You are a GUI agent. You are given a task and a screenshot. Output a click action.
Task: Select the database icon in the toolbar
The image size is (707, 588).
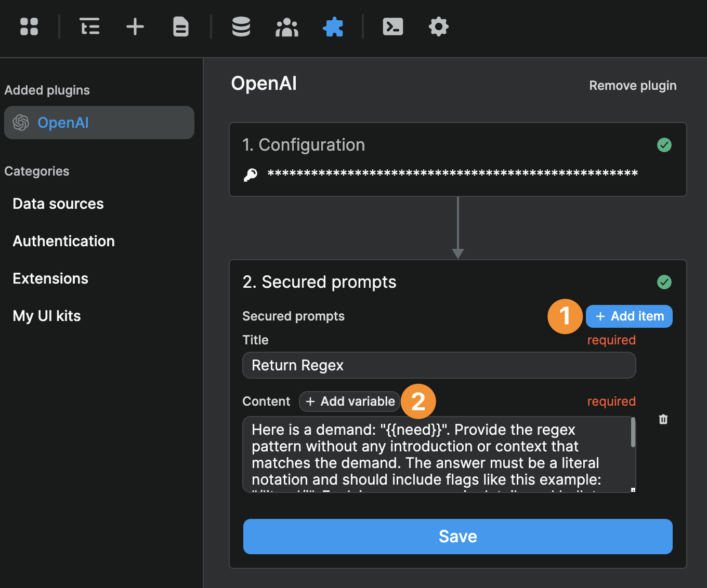tap(241, 27)
